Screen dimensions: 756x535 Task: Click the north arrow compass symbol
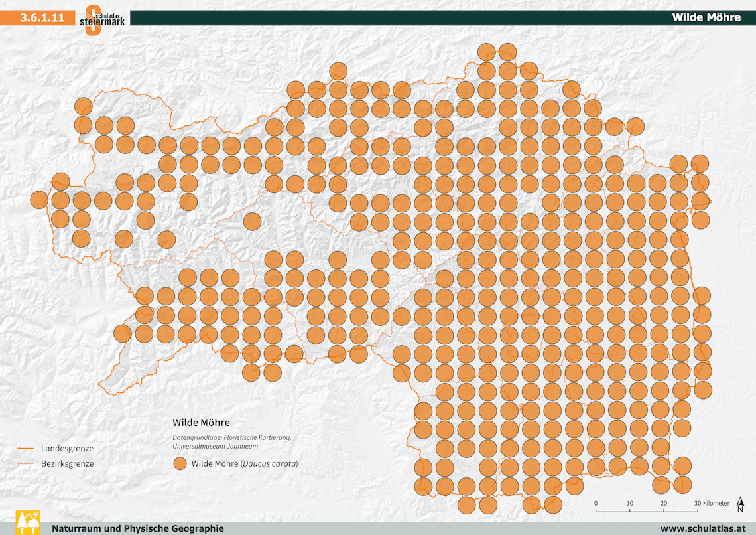[x=740, y=506]
